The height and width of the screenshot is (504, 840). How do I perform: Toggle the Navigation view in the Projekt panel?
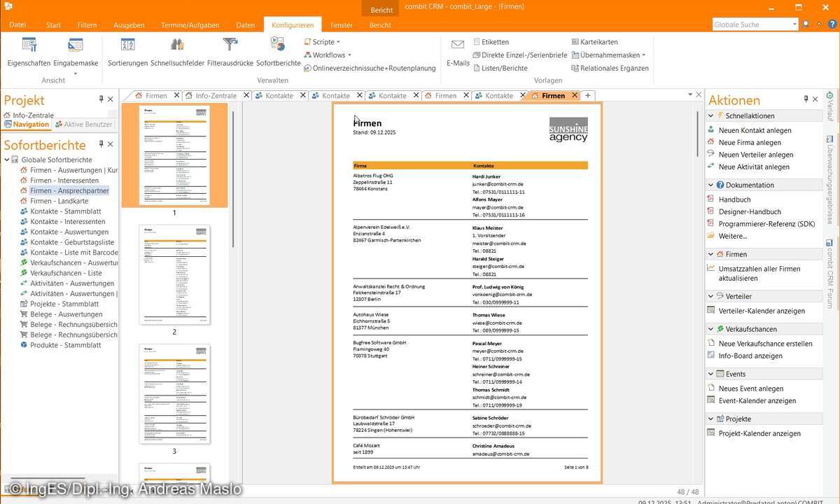(x=31, y=124)
